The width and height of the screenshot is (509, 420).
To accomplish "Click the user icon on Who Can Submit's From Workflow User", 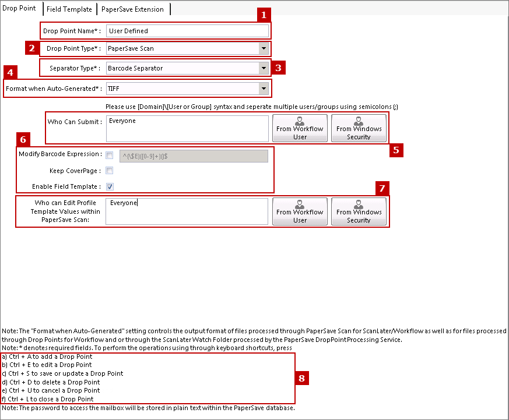I will point(299,121).
